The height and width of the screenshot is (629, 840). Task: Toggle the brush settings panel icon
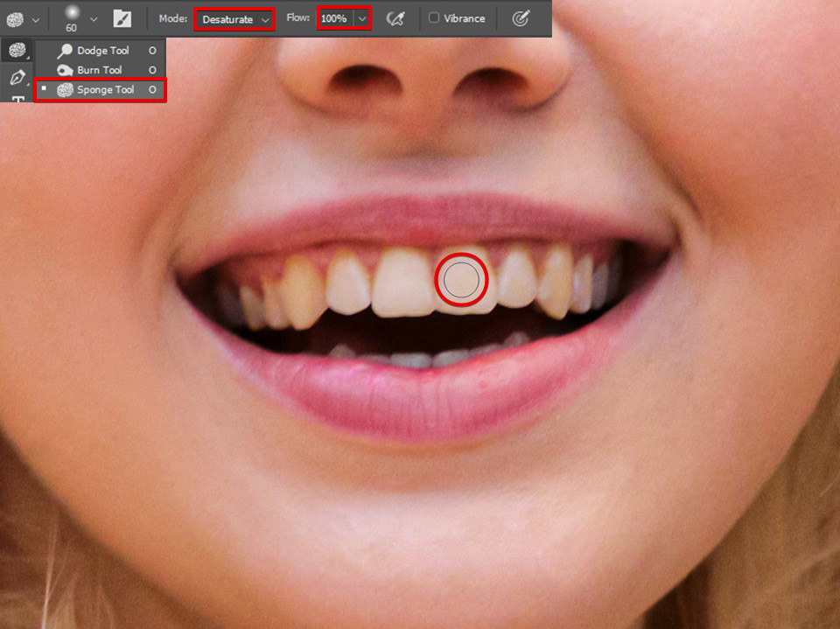122,18
